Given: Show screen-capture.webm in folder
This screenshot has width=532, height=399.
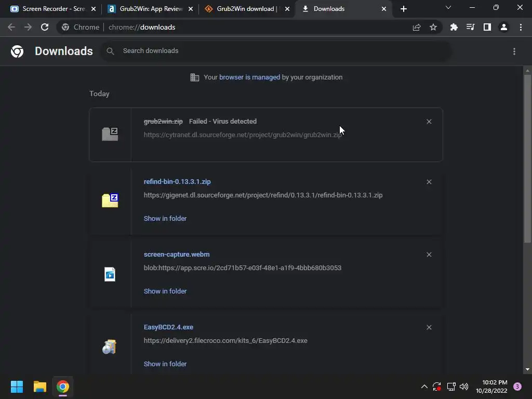Looking at the screenshot, I should 165,291.
